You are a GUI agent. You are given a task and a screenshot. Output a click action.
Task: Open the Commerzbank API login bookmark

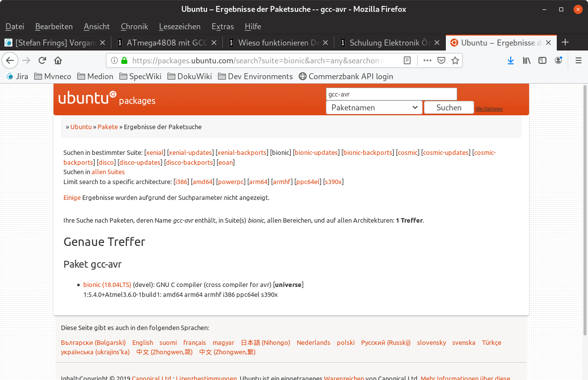click(x=346, y=76)
